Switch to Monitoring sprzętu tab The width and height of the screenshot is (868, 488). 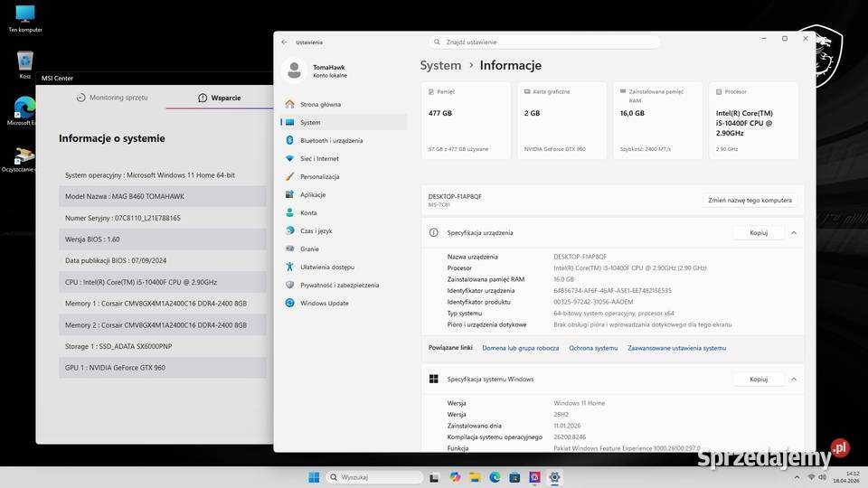(x=112, y=98)
